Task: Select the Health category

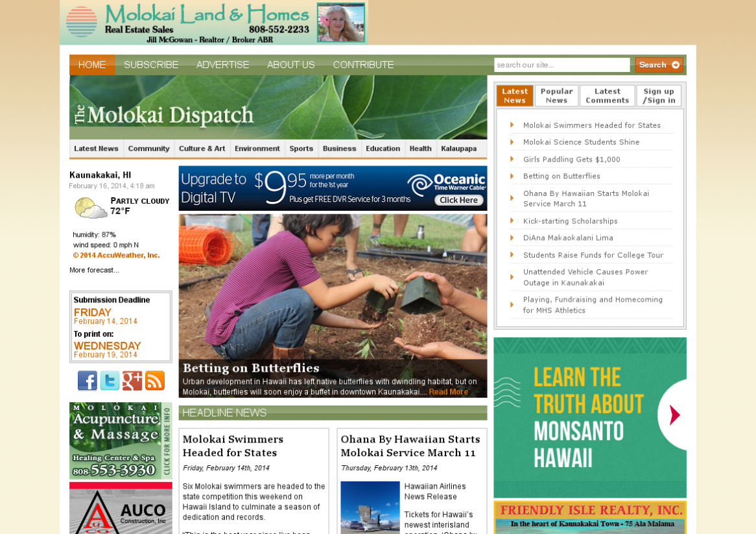Action: [x=420, y=149]
